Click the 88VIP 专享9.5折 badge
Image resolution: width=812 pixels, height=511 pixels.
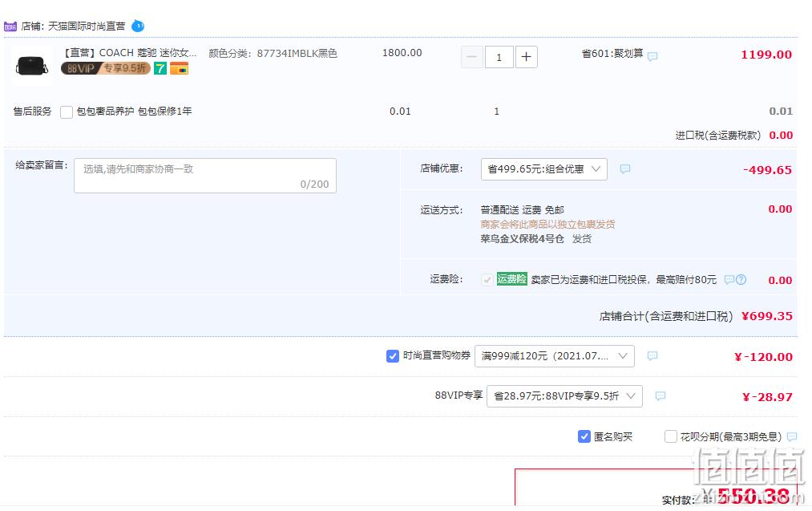106,68
